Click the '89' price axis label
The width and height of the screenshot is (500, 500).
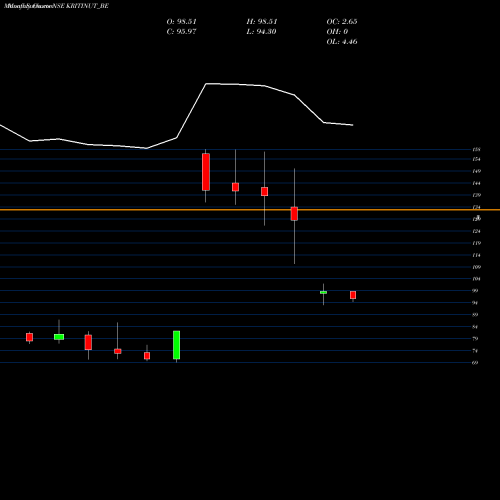(475, 315)
